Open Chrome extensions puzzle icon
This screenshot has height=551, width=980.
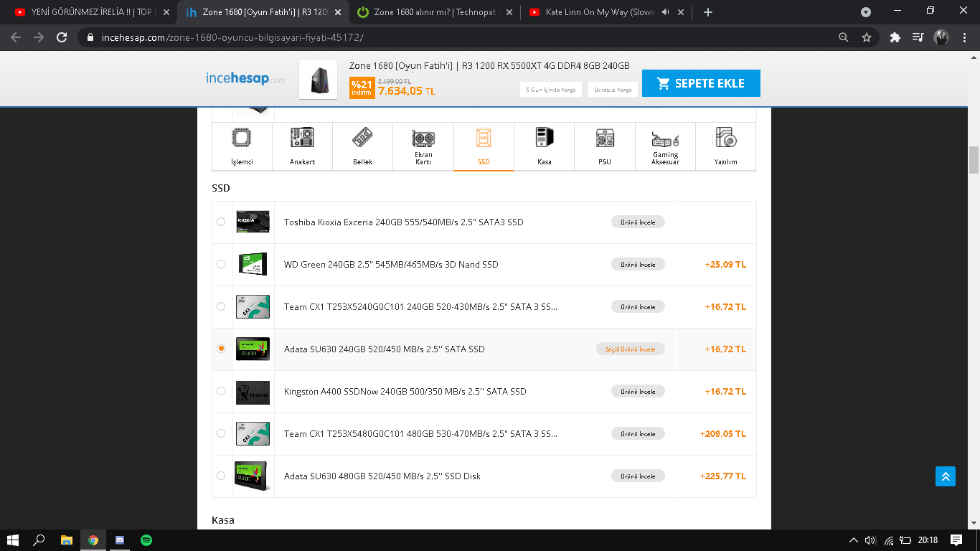pos(895,37)
